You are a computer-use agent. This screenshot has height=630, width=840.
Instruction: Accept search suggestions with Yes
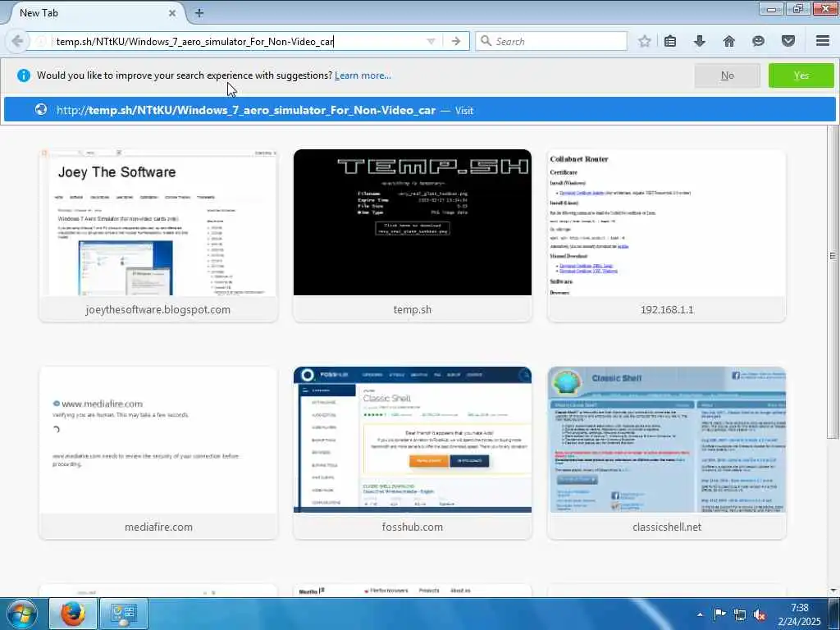(801, 75)
